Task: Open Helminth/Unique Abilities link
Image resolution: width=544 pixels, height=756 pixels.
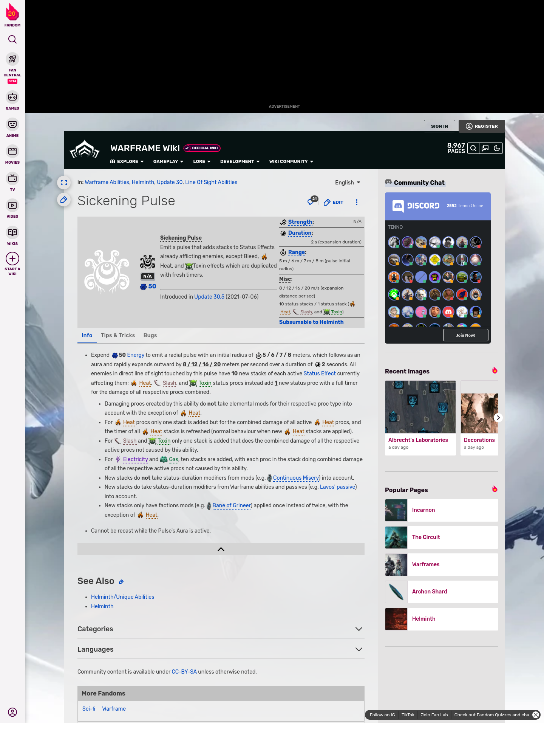Action: click(122, 597)
